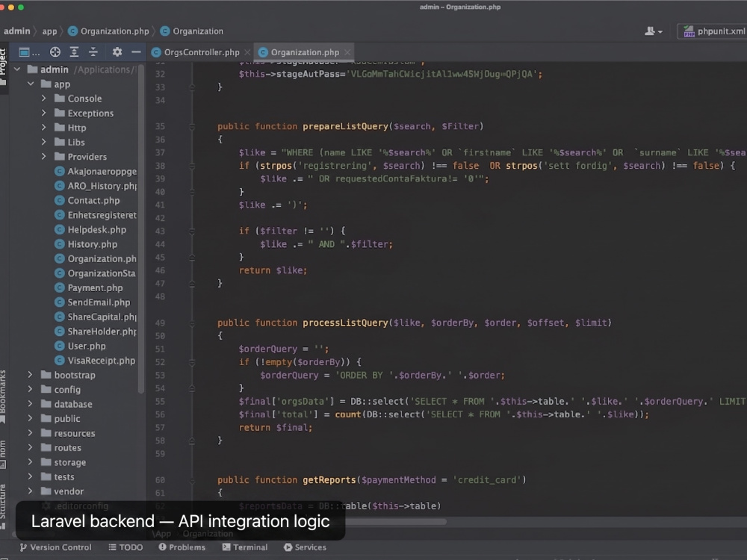Open the phpunit.xml run configuration selector
Viewport: 747px width, 560px height.
coord(713,31)
